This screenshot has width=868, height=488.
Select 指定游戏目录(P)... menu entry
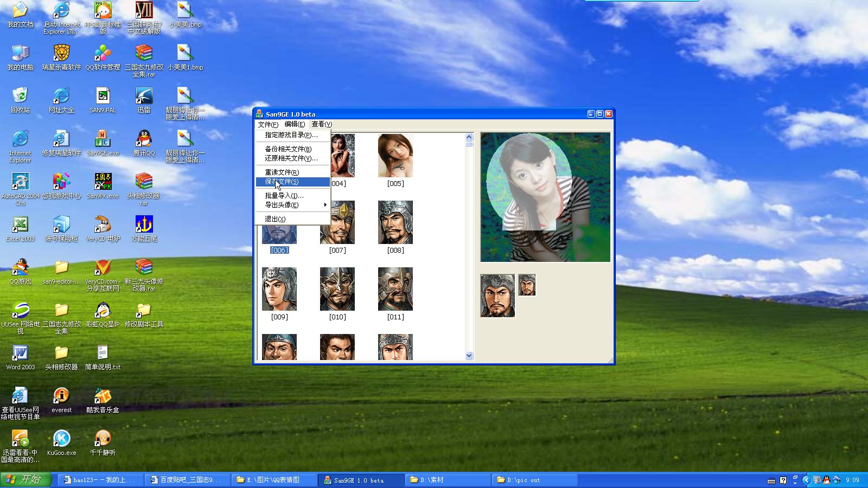(291, 135)
